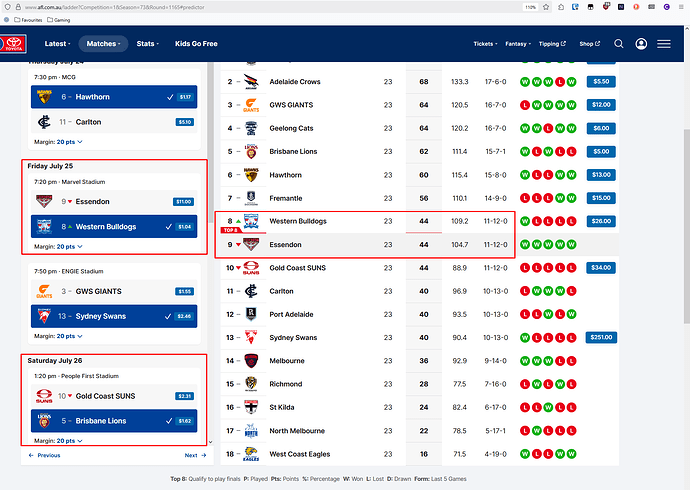Image resolution: width=690 pixels, height=490 pixels.
Task: Click the page vertical scrollbar
Action: pyautogui.click(x=686, y=226)
